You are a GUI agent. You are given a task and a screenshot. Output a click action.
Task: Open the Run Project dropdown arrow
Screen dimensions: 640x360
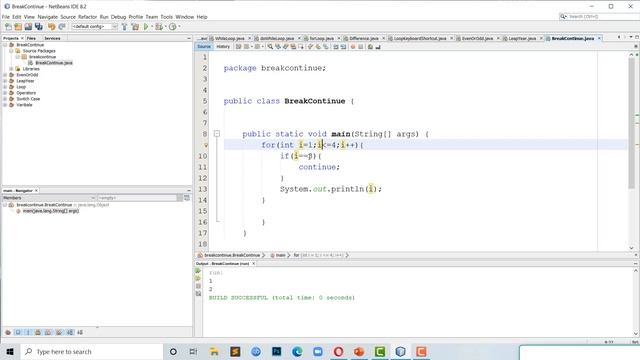click(x=152, y=27)
